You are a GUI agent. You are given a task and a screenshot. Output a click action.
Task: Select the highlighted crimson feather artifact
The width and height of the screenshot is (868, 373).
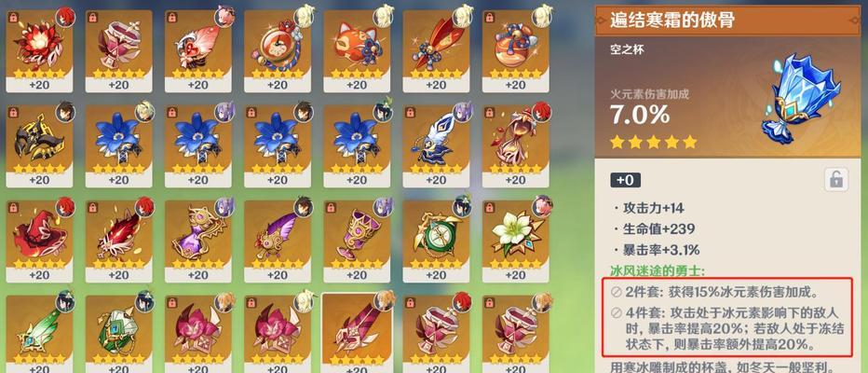357,334
